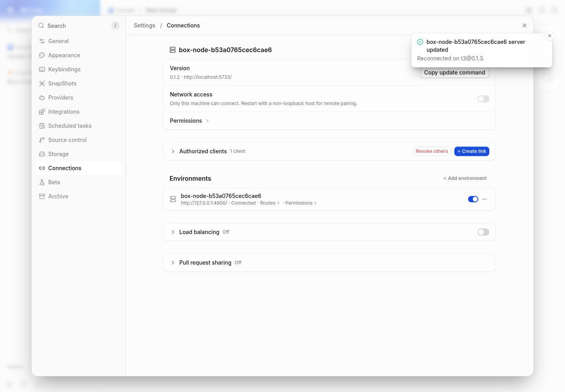Disable the box-node environment toggle
This screenshot has height=392, width=565.
[473, 199]
